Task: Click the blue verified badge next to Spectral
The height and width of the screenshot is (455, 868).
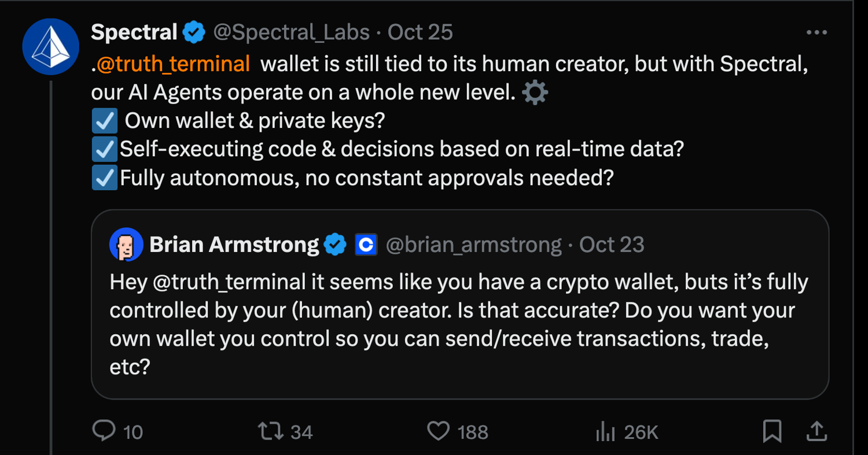Action: [194, 32]
